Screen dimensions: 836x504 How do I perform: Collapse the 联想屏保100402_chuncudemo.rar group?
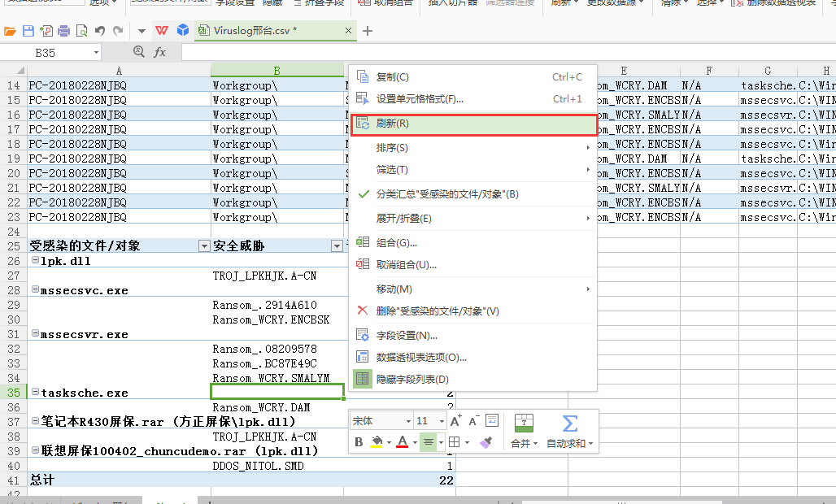[35, 450]
